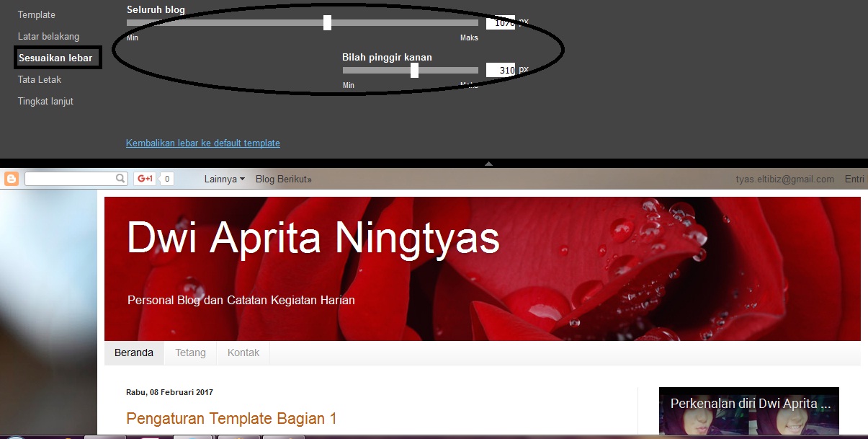Switch to the Tetang tab
The width and height of the screenshot is (868, 439).
point(190,352)
